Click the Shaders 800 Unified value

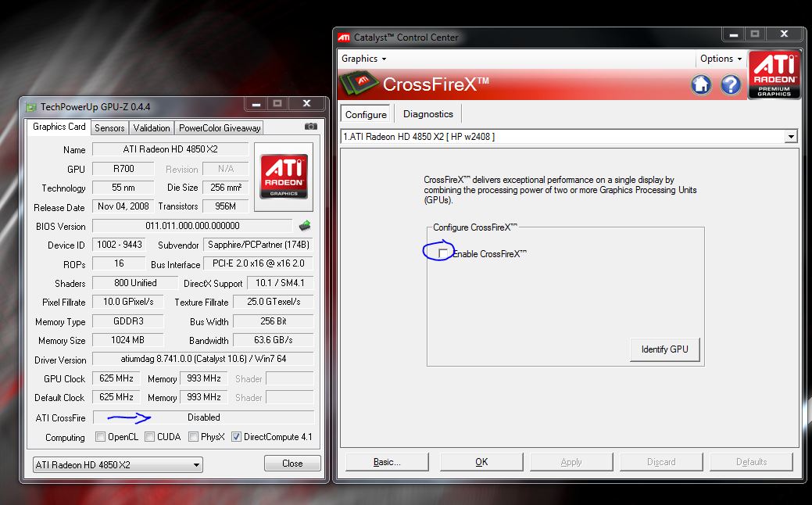click(x=135, y=283)
